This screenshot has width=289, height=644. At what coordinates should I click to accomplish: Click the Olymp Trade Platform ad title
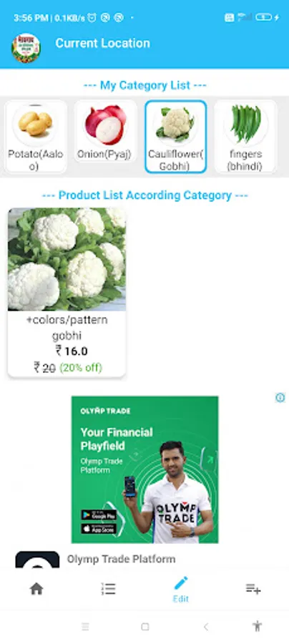click(x=121, y=559)
